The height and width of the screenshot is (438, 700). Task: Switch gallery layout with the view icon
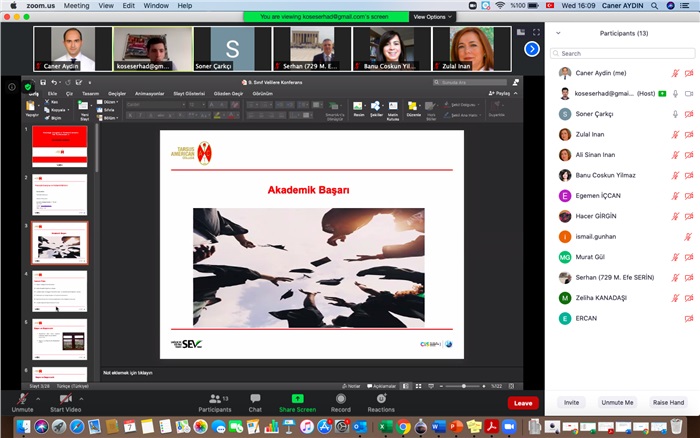(521, 32)
